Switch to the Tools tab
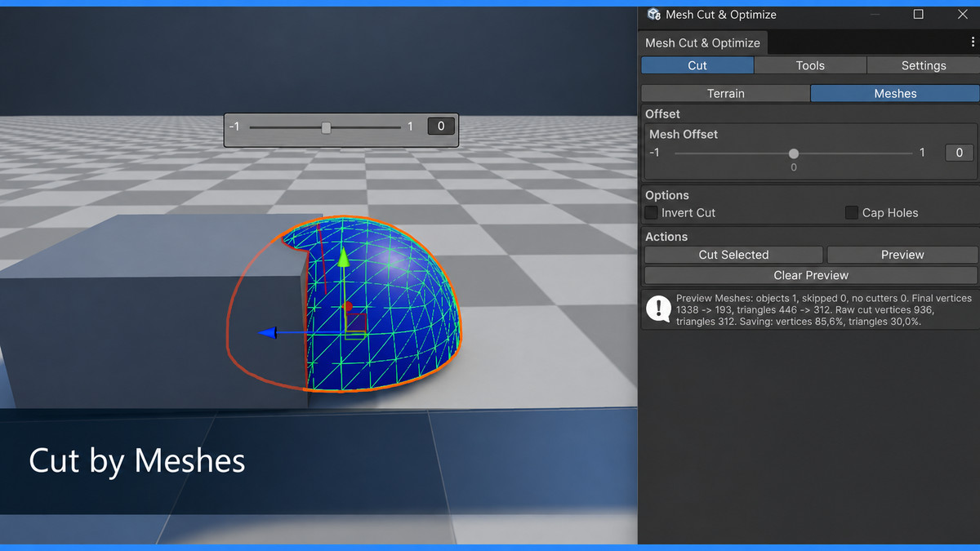This screenshot has height=551, width=980. (x=810, y=65)
